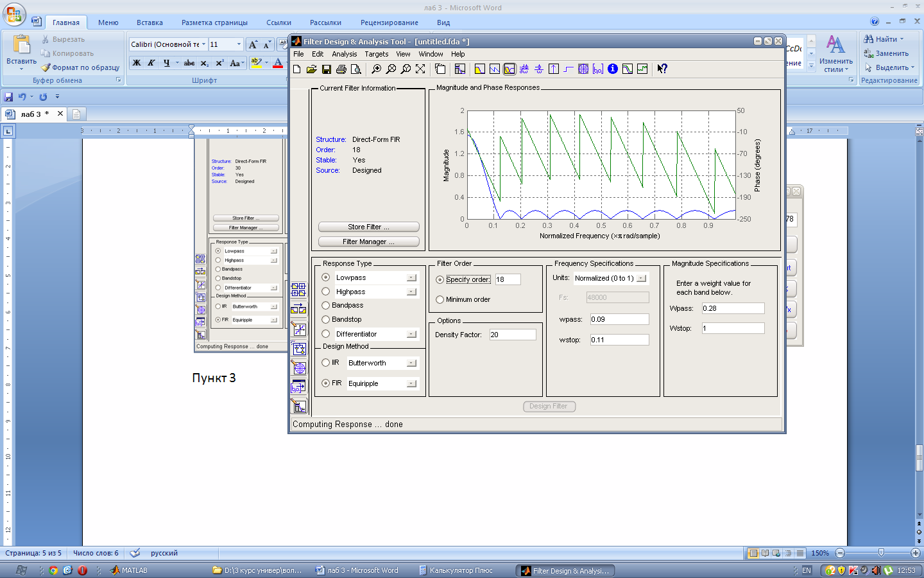The height and width of the screenshot is (578, 924).
Task: Expand the Highpass type dropdown
Action: point(412,292)
